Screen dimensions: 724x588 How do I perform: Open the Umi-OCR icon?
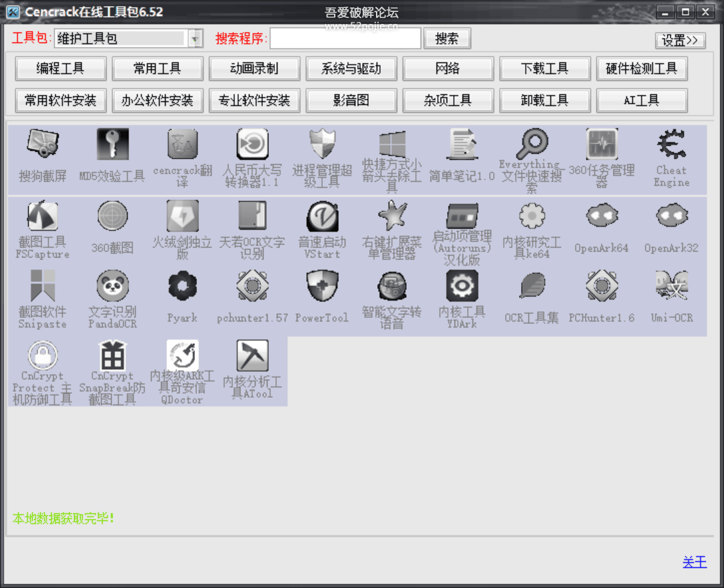click(671, 286)
